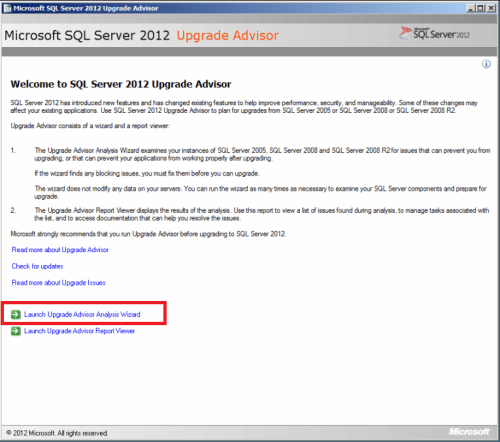Open Read more about Upgrade Advisor link
The height and width of the screenshot is (442, 500).
60,250
